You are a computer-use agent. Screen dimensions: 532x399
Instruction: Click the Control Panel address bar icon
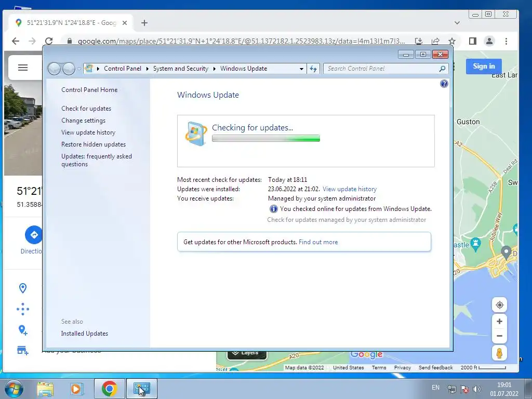[x=89, y=68]
